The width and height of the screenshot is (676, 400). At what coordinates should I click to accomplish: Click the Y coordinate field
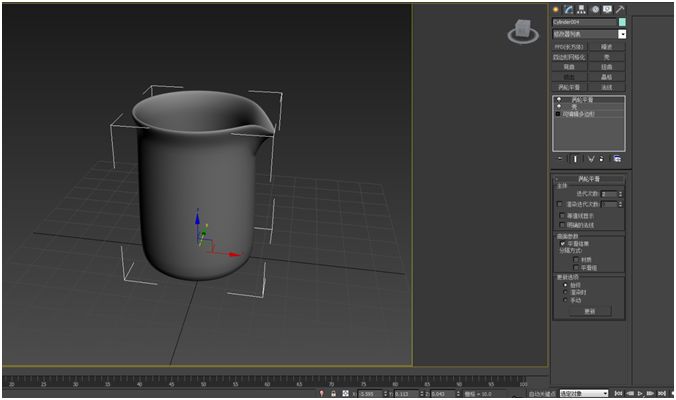point(407,394)
